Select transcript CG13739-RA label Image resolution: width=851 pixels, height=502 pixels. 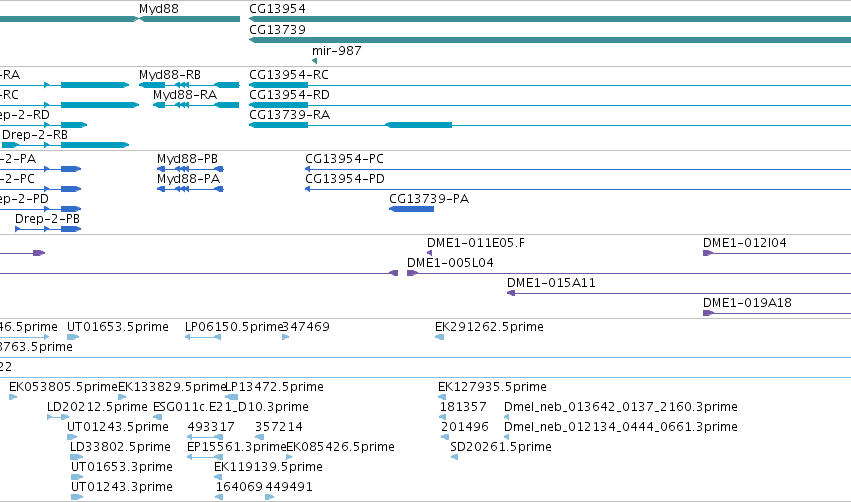tap(289, 115)
